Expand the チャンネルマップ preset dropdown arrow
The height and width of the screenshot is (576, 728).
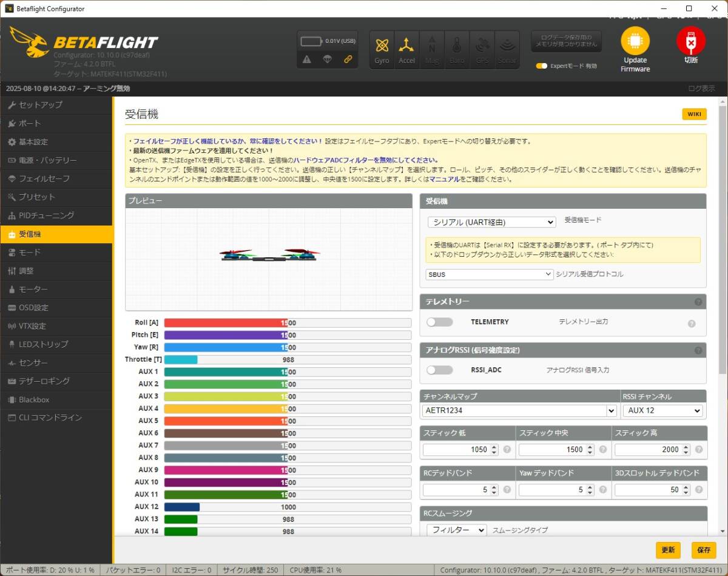click(611, 411)
